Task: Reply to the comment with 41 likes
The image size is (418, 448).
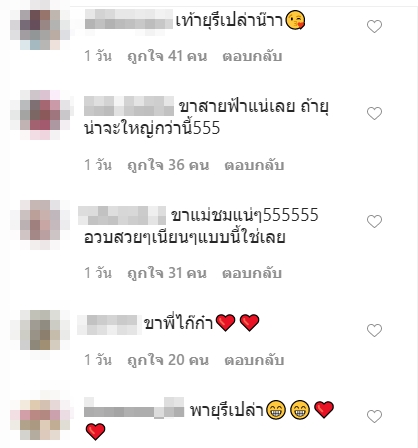Action: click(252, 56)
